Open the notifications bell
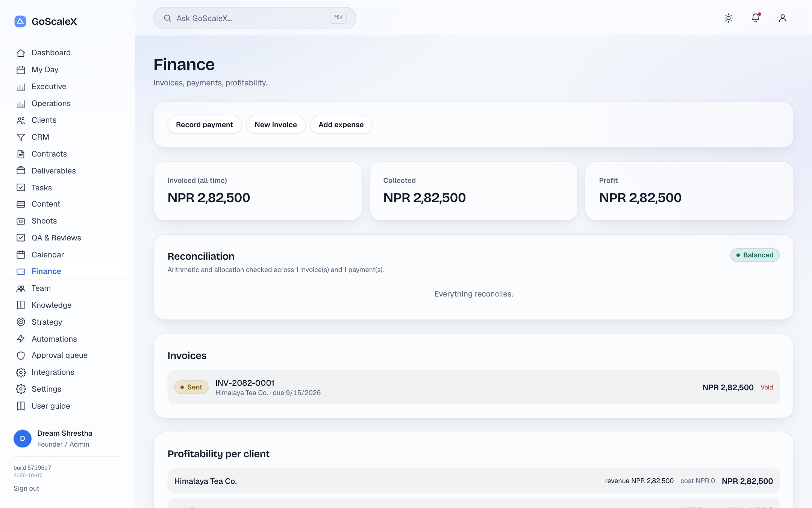This screenshot has height=508, width=812. (x=756, y=18)
